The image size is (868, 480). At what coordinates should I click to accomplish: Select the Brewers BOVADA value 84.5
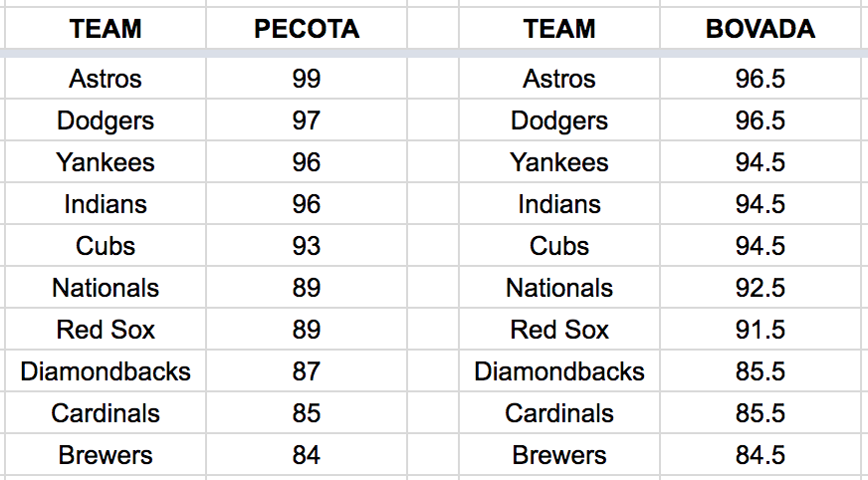pyautogui.click(x=760, y=455)
